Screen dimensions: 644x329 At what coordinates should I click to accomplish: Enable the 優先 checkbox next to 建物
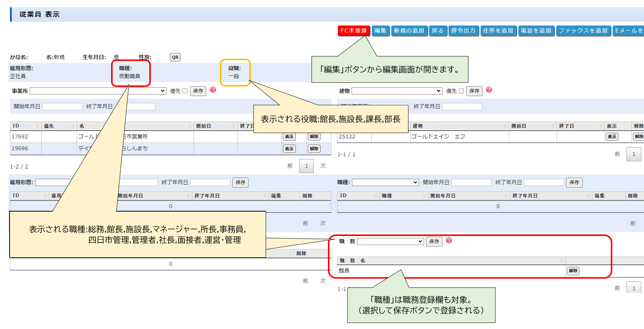click(461, 91)
